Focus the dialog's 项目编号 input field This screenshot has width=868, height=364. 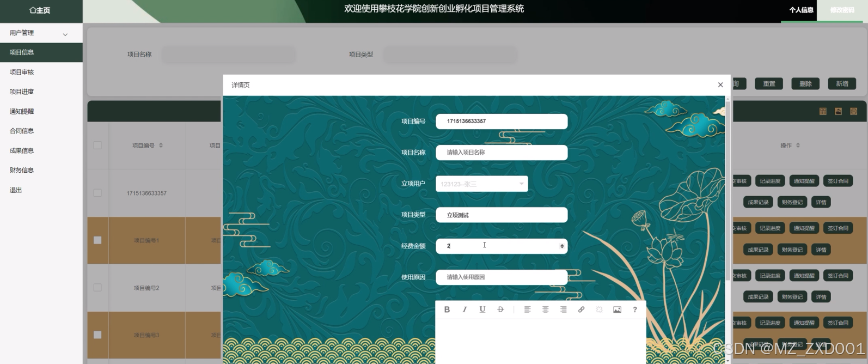point(502,122)
